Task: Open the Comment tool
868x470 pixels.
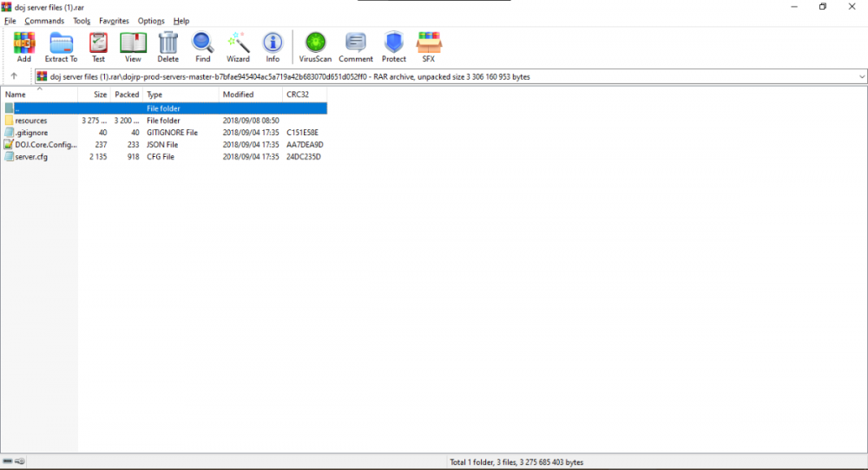Action: tap(356, 47)
